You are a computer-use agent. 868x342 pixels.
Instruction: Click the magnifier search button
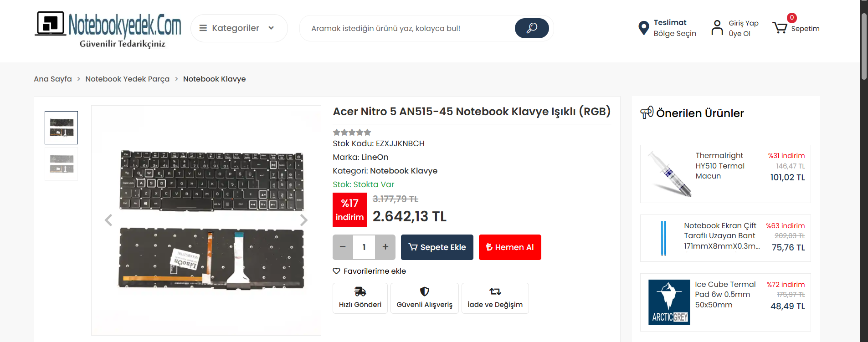click(x=532, y=28)
